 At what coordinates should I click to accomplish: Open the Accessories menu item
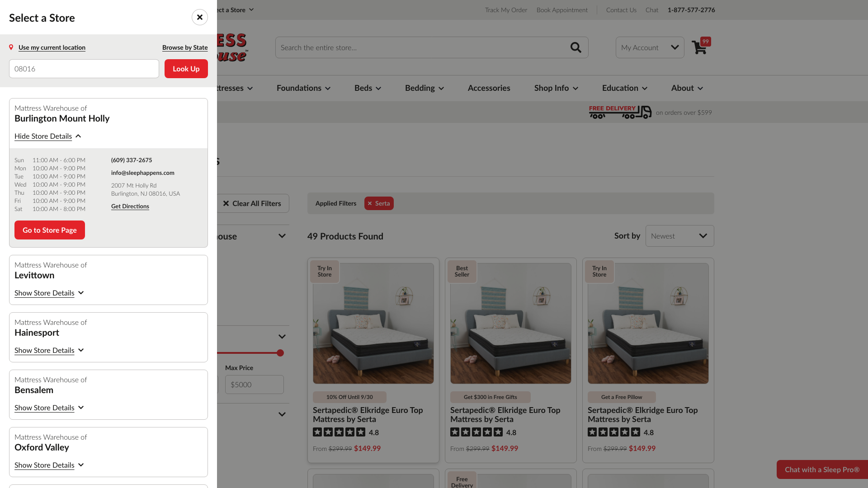point(489,88)
